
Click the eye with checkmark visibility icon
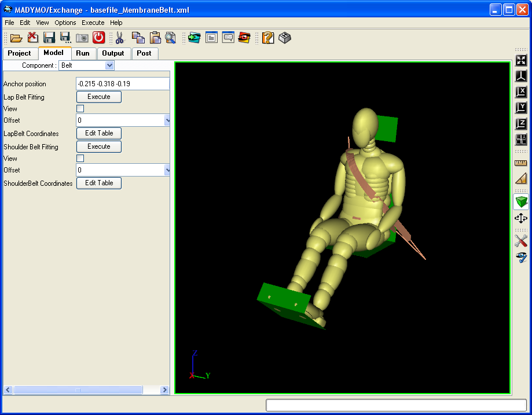tap(521, 257)
